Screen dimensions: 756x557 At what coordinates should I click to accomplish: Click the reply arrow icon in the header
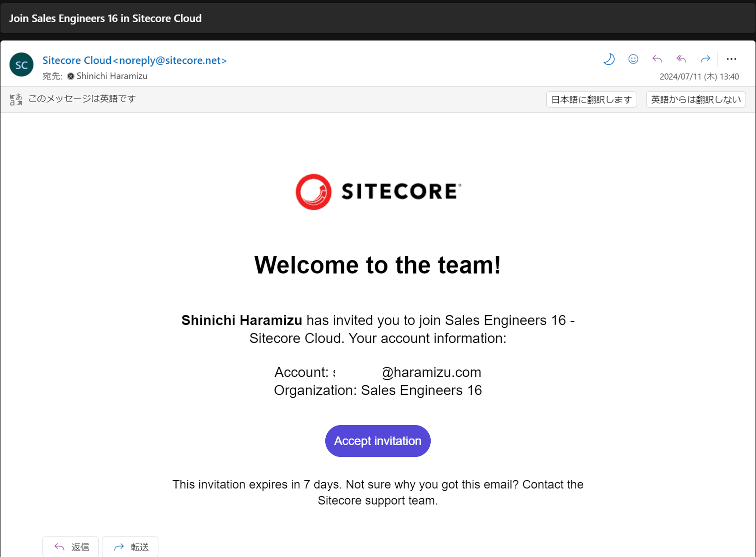(x=657, y=59)
